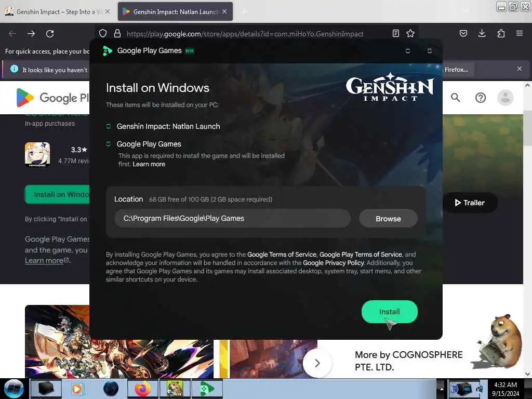532x399 pixels.
Task: Click the tracking protection shield icon
Action: tap(103, 33)
